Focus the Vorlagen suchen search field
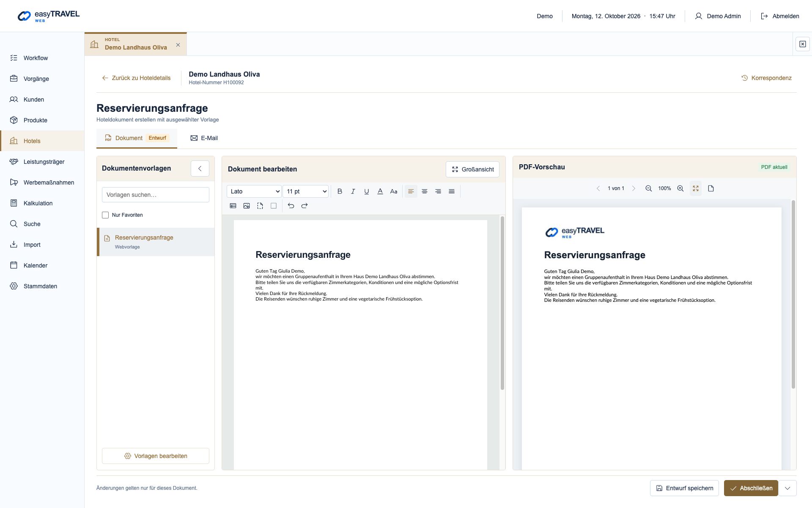The width and height of the screenshot is (812, 508). coord(156,195)
